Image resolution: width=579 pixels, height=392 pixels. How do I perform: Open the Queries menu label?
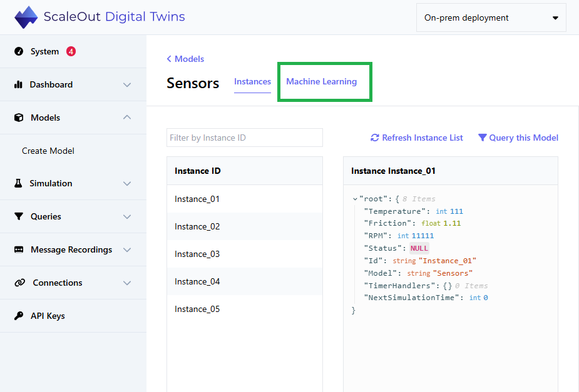(46, 216)
